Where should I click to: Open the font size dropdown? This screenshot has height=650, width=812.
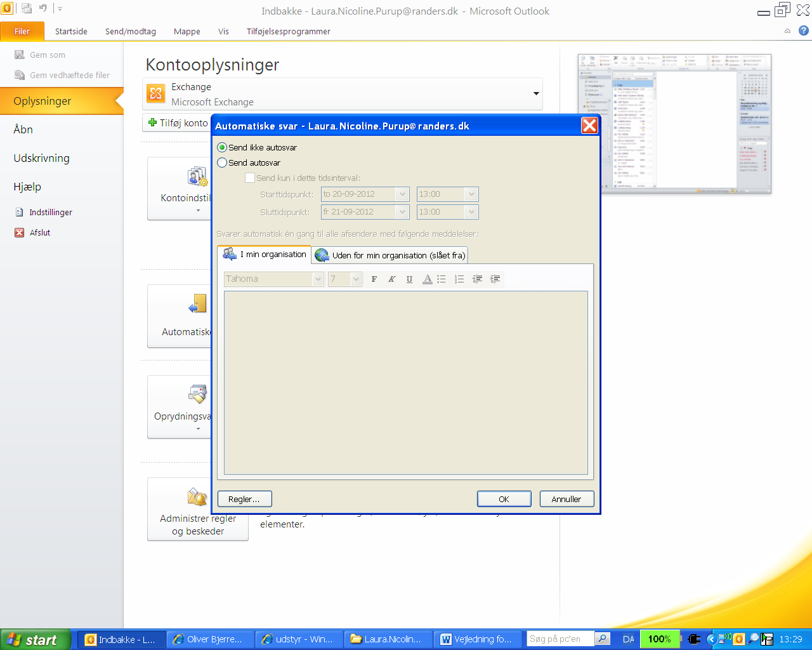pyautogui.click(x=356, y=279)
